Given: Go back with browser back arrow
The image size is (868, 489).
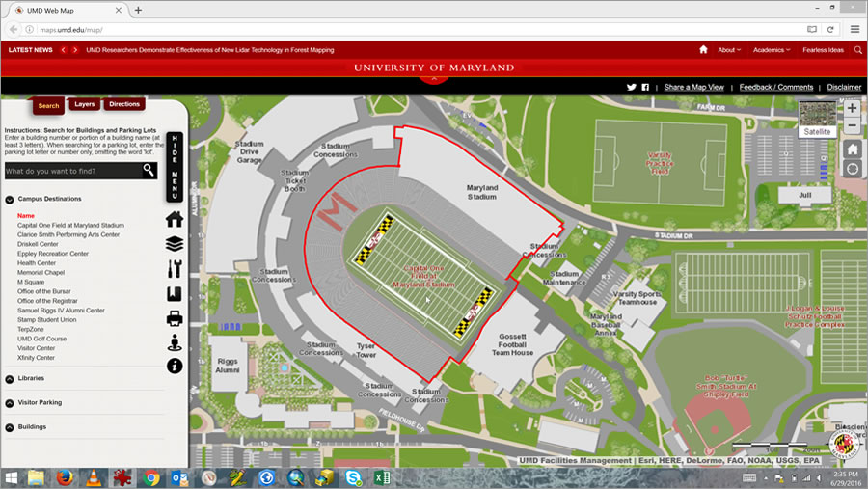Looking at the screenshot, I should click(14, 29).
